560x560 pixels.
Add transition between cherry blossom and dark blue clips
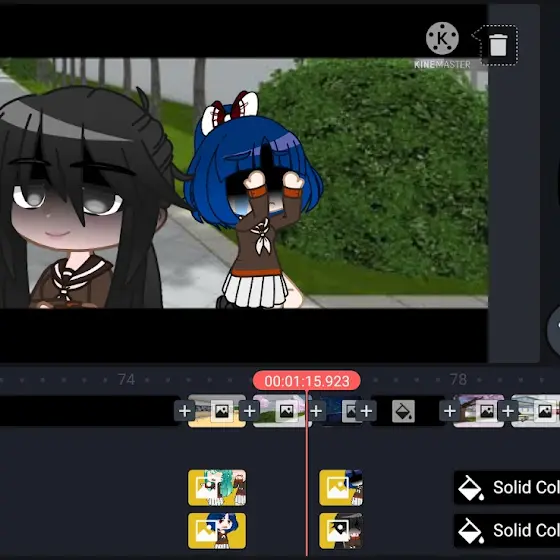(316, 411)
